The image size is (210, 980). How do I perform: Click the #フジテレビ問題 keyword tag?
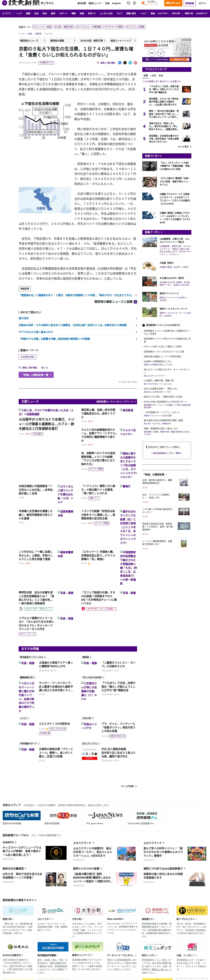coord(135,27)
